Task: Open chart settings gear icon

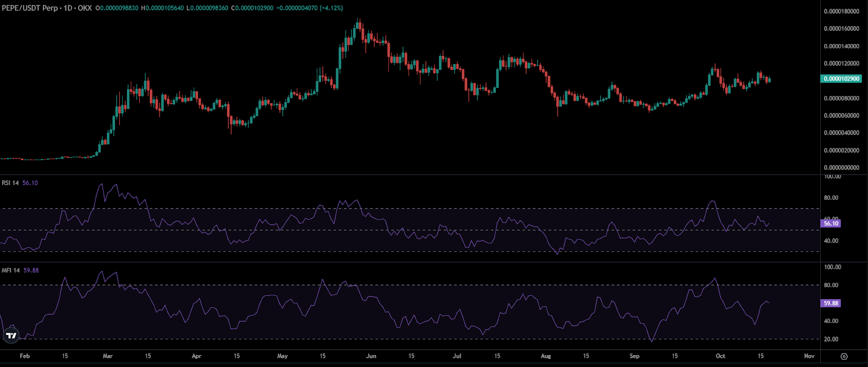Action: 844,356
